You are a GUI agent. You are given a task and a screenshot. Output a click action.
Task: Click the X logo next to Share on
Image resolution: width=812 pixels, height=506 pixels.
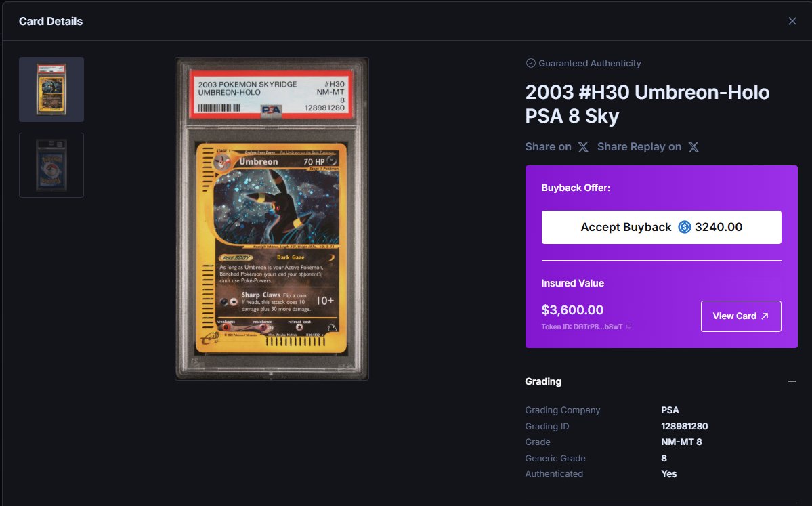click(x=583, y=147)
